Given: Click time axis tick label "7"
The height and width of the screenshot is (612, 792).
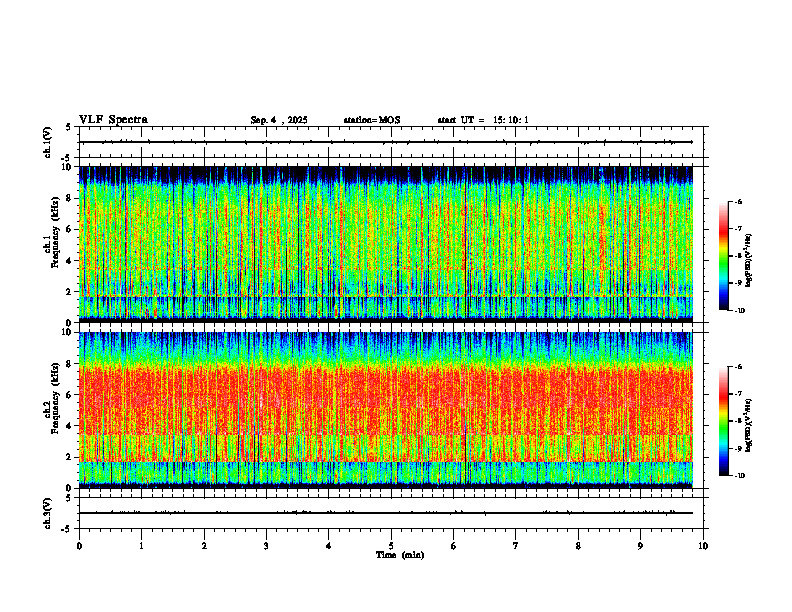Looking at the screenshot, I should [516, 546].
